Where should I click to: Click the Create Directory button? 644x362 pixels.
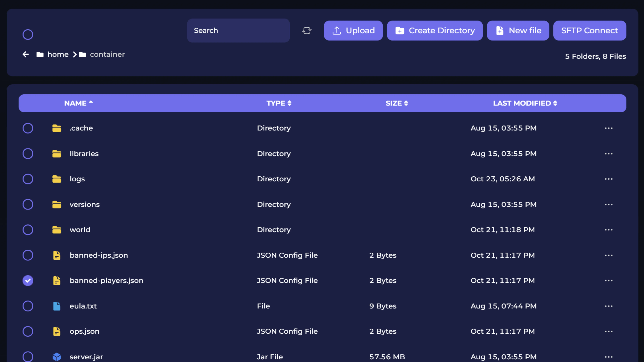435,30
